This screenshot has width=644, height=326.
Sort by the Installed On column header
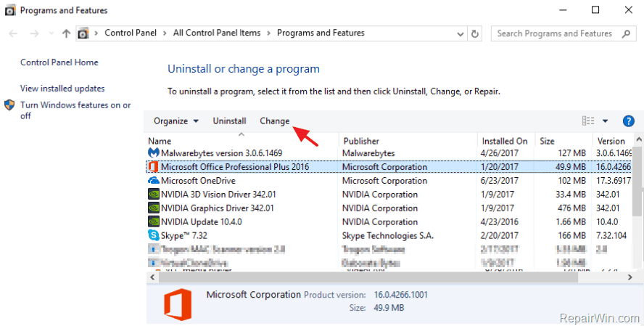pyautogui.click(x=506, y=141)
